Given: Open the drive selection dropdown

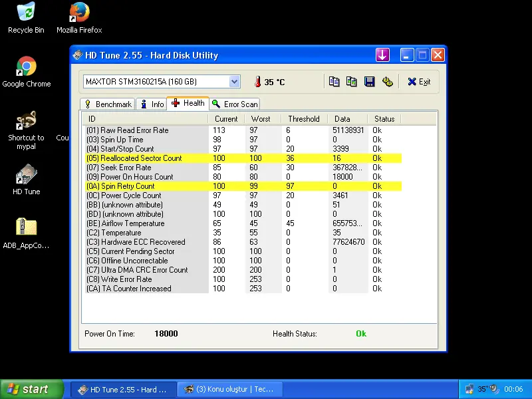Looking at the screenshot, I should tap(234, 81).
